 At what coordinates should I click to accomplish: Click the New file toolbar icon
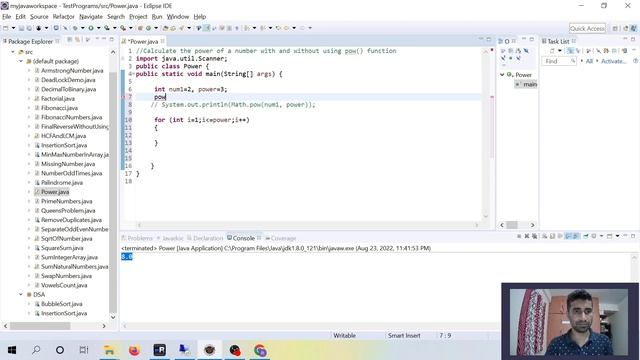(x=6, y=28)
